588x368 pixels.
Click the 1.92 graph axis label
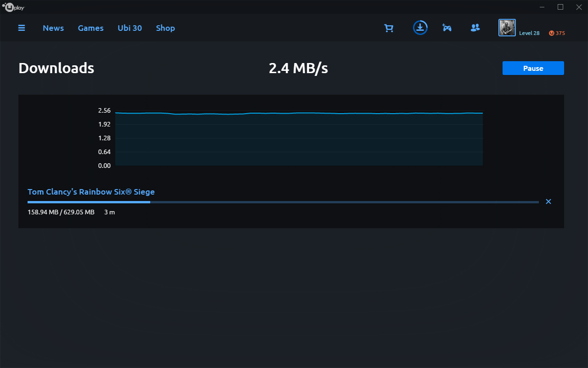pyautogui.click(x=104, y=124)
